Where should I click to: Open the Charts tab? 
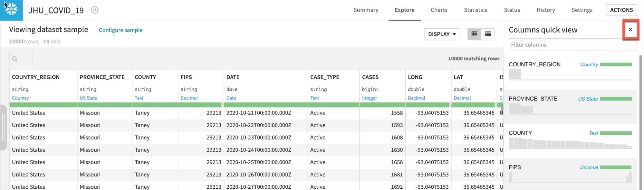[x=439, y=10]
